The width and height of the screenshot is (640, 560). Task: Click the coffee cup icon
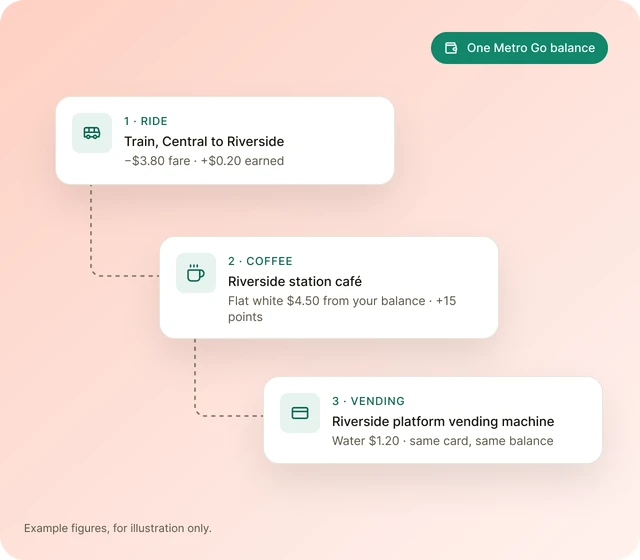[196, 273]
